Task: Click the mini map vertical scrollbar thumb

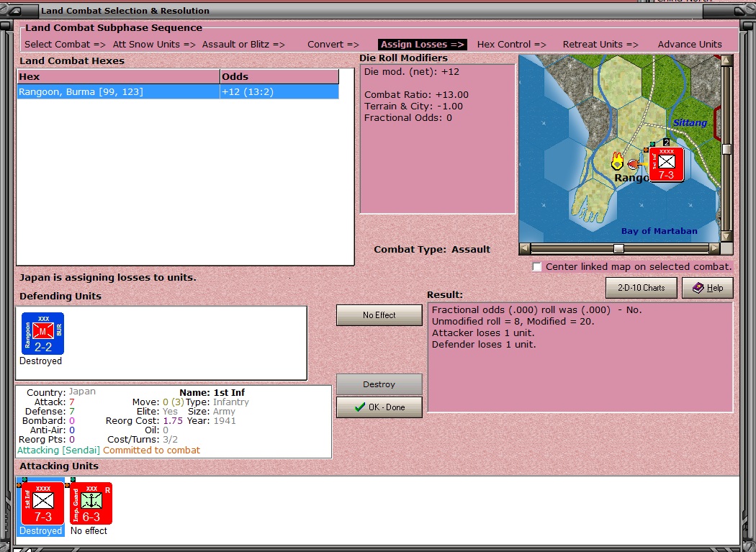Action: [727, 150]
